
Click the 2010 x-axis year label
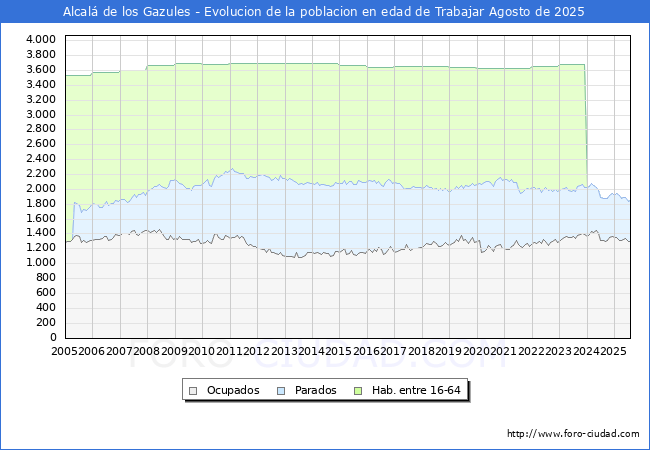pos(201,351)
